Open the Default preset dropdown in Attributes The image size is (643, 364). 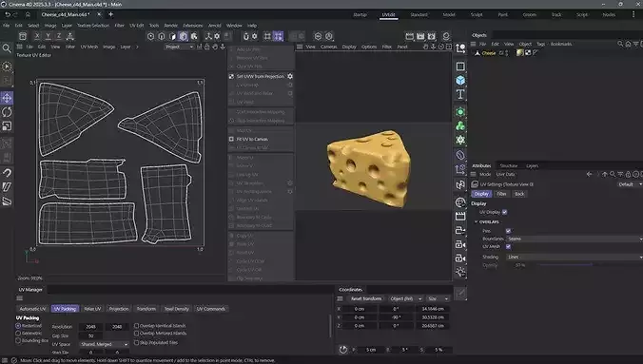tap(630, 184)
